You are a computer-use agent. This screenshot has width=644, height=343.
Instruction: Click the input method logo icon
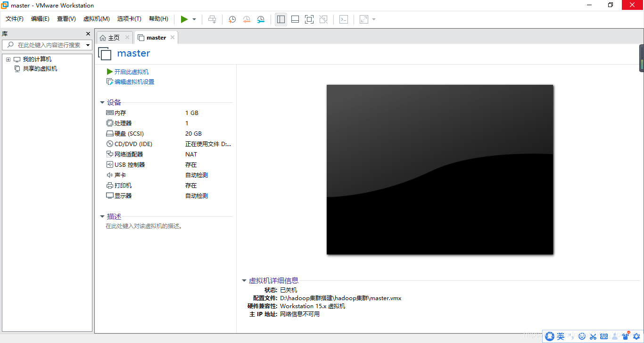tap(550, 336)
